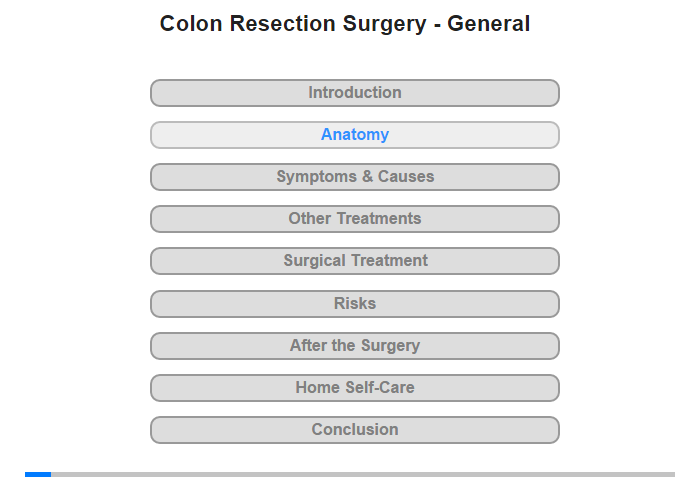Click the Surgical Treatment text label
Image resolution: width=700 pixels, height=480 pixels.
click(x=355, y=261)
